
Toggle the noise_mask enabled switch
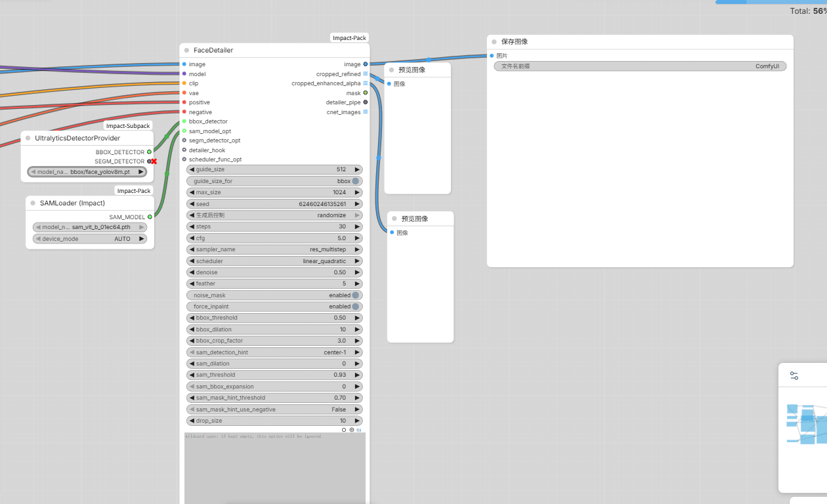tap(355, 295)
